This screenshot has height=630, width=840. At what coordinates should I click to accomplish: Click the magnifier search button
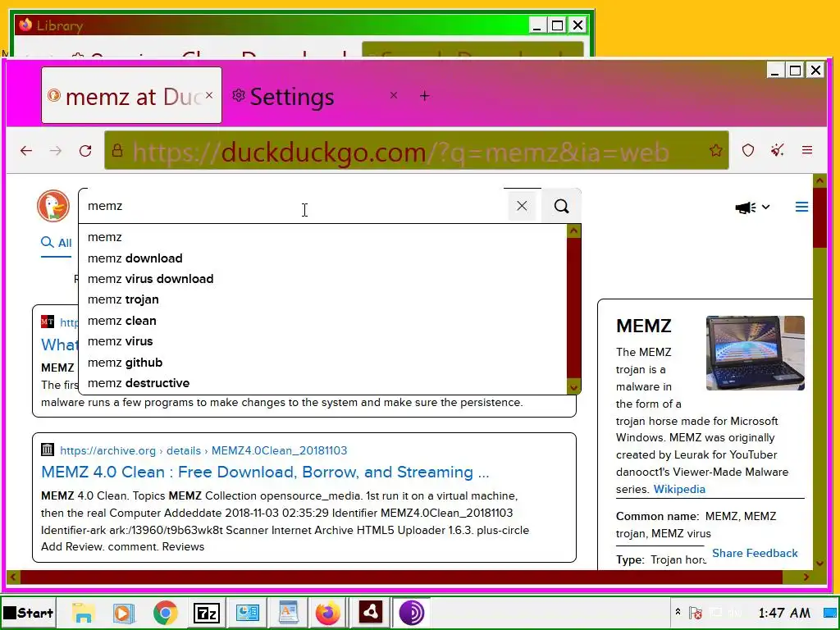coord(561,206)
